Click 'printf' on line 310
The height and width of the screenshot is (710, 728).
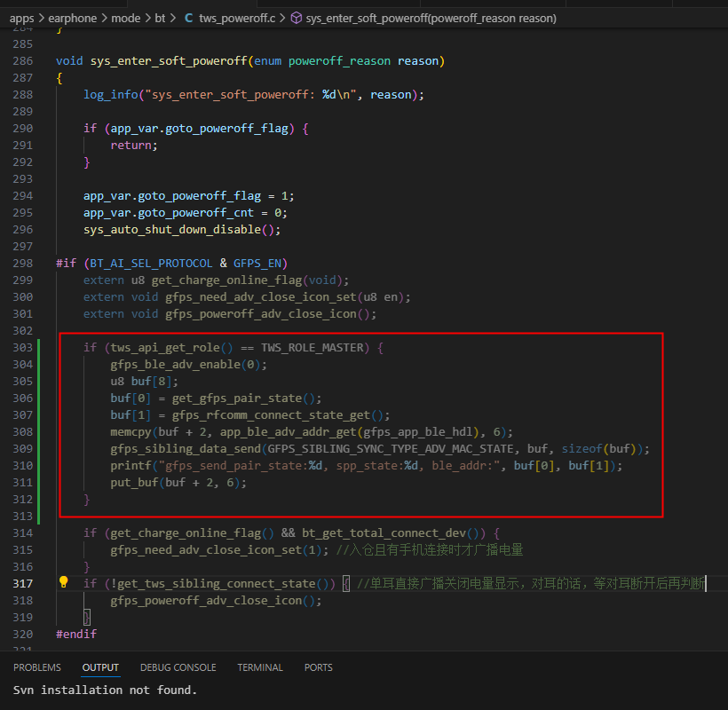point(131,465)
